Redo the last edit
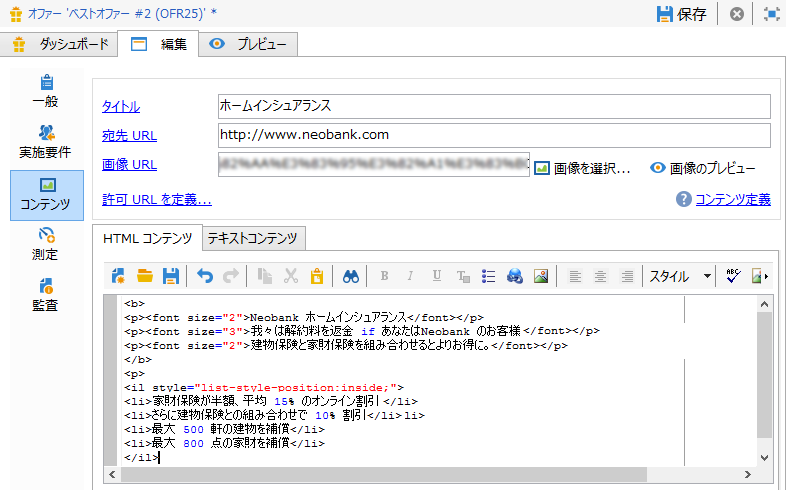Viewport: 798px width, 490px height. click(231, 276)
